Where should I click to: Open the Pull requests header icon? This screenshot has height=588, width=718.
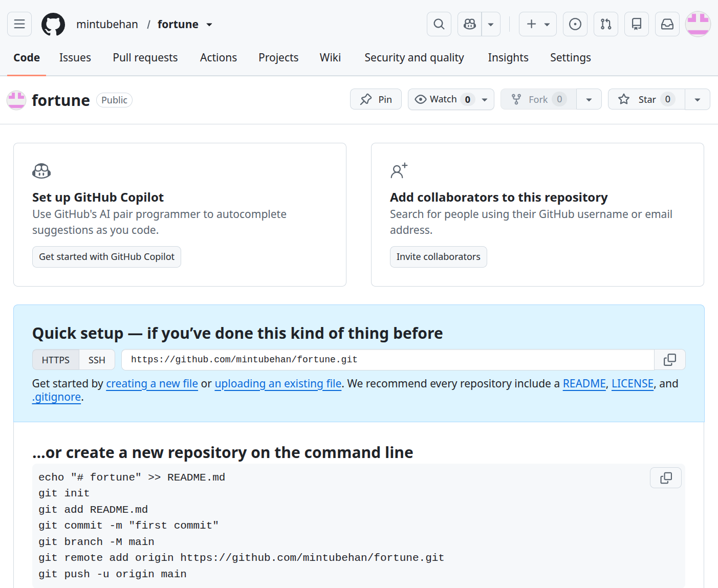click(x=606, y=24)
